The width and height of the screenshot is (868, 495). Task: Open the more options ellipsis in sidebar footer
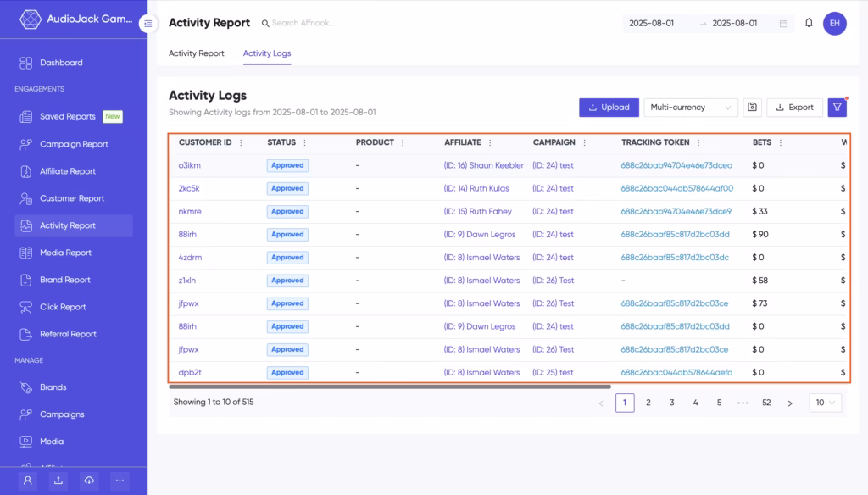coord(120,481)
